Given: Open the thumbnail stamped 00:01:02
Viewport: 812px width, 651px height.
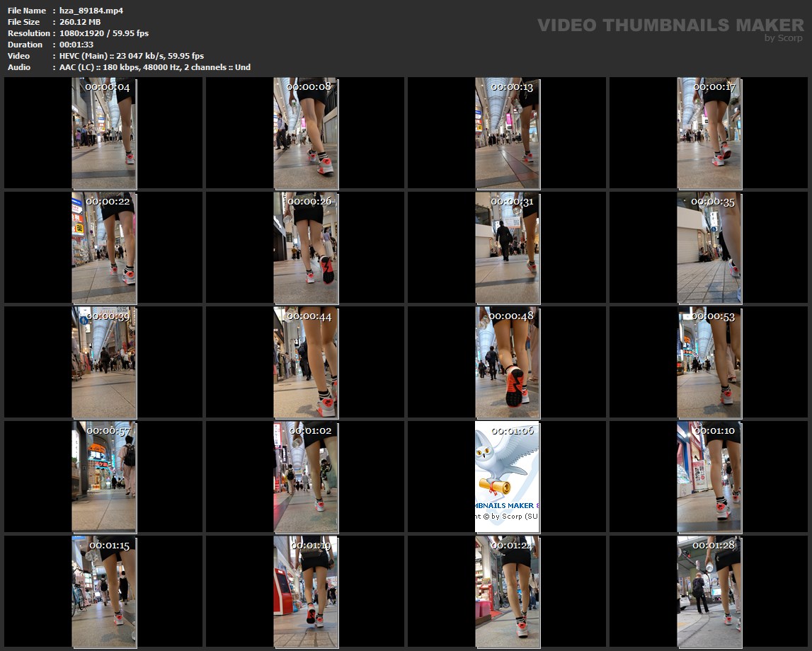Looking at the screenshot, I should (x=306, y=477).
